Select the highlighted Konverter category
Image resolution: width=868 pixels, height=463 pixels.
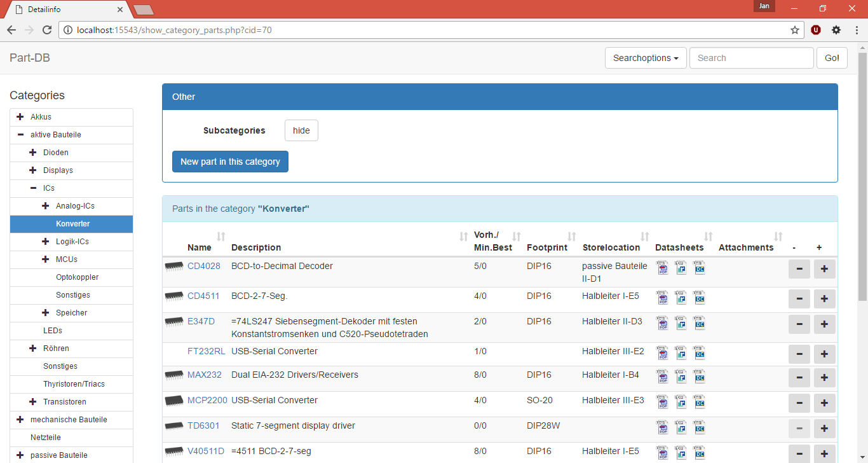pyautogui.click(x=71, y=224)
